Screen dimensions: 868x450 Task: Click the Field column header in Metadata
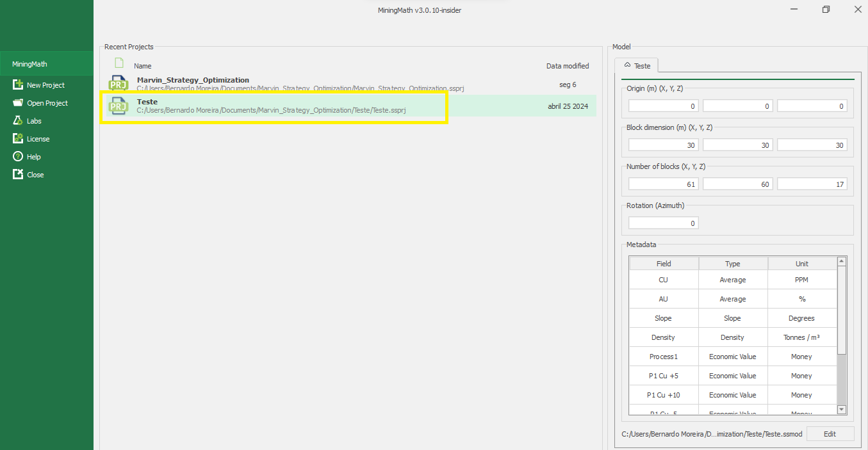tap(664, 264)
